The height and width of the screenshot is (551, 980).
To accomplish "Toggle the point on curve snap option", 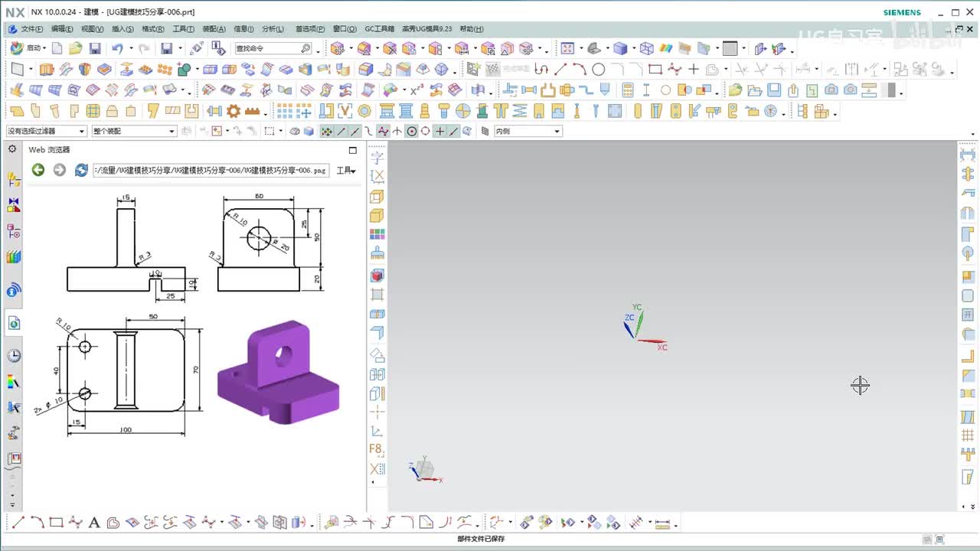I will click(453, 131).
